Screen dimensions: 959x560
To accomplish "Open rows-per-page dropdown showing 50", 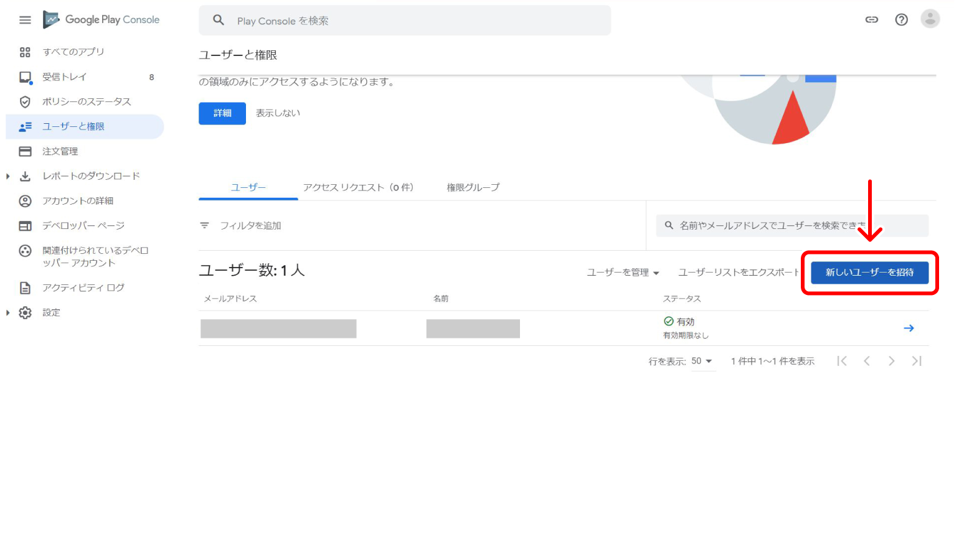I will 702,361.
